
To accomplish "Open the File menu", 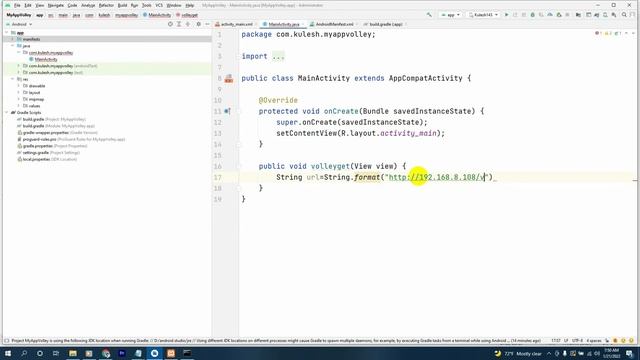I will click(17, 5).
